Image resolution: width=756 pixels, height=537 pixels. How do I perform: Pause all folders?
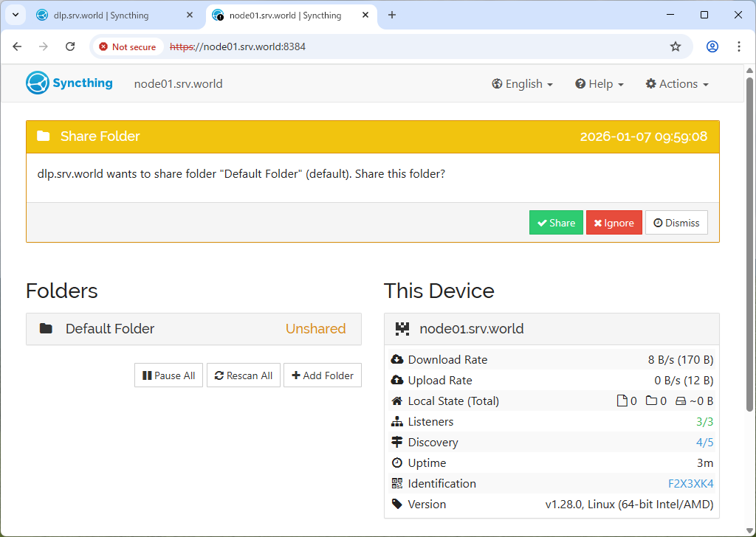168,375
